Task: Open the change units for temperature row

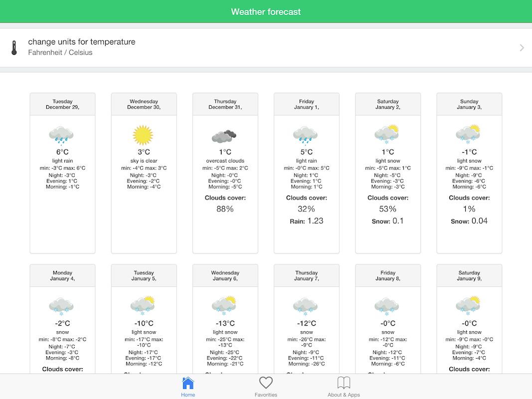Action: [266, 47]
